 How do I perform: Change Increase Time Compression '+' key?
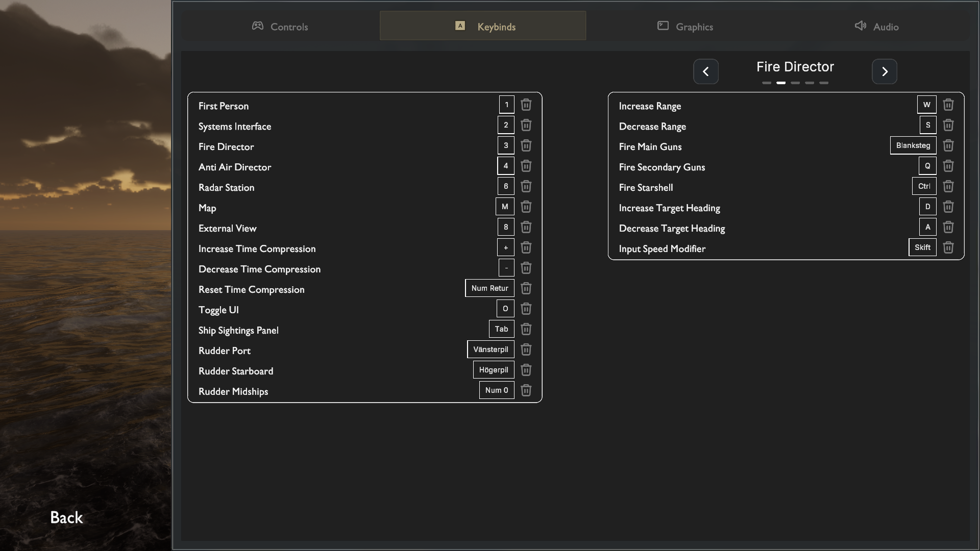point(506,247)
